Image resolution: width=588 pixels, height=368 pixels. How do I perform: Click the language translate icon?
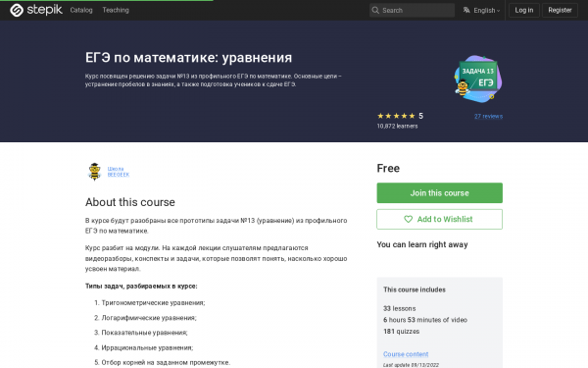(466, 10)
